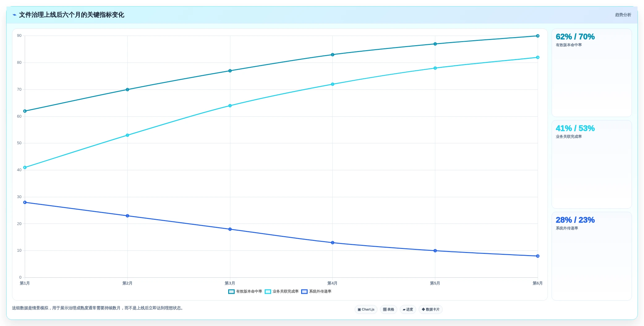
Task: Click the 进度 tag chip
Action: tap(408, 309)
